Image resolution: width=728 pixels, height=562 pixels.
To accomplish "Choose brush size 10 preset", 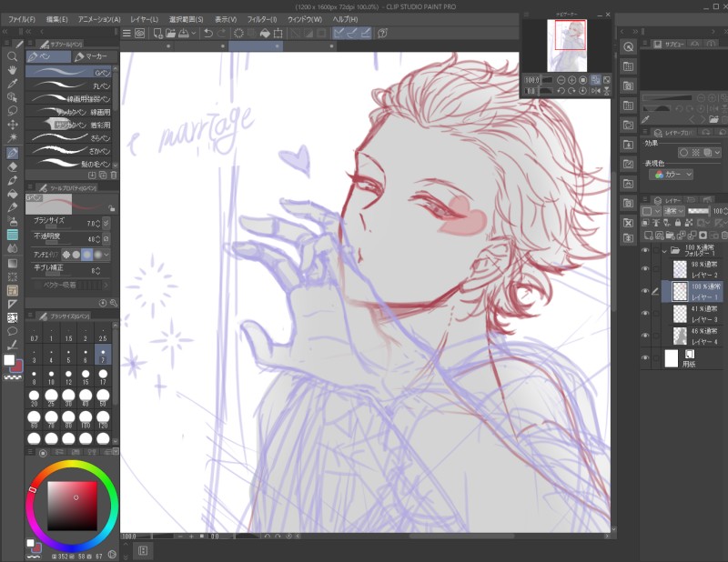I will [x=51, y=377].
